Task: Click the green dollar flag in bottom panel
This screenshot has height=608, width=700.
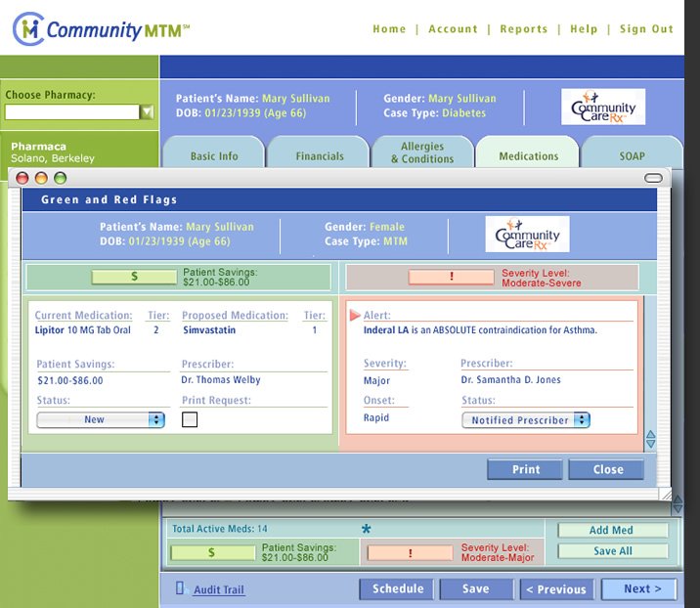Action: point(210,552)
